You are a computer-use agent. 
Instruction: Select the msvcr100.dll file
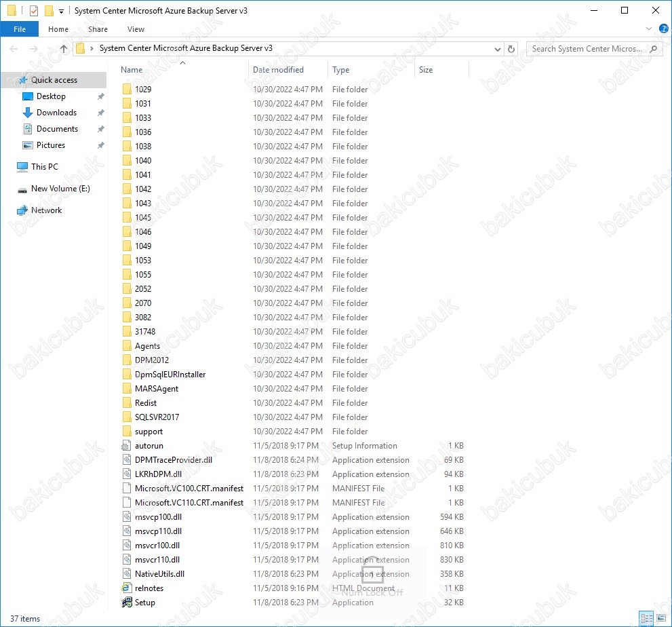157,546
